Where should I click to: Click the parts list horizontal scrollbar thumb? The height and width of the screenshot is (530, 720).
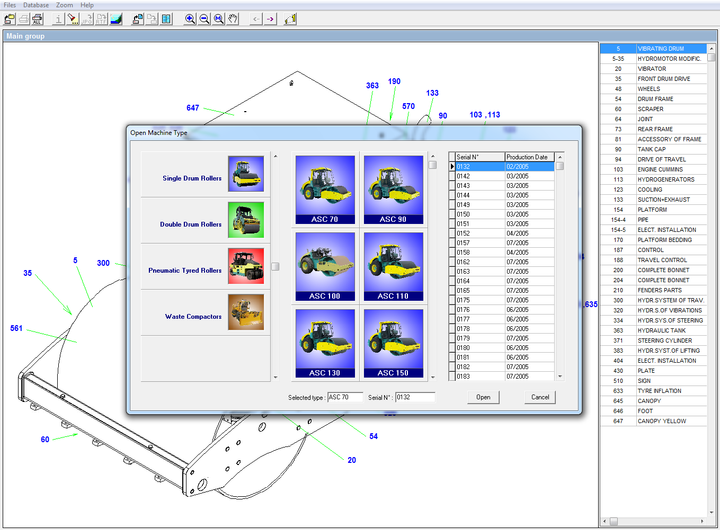pyautogui.click(x=613, y=521)
